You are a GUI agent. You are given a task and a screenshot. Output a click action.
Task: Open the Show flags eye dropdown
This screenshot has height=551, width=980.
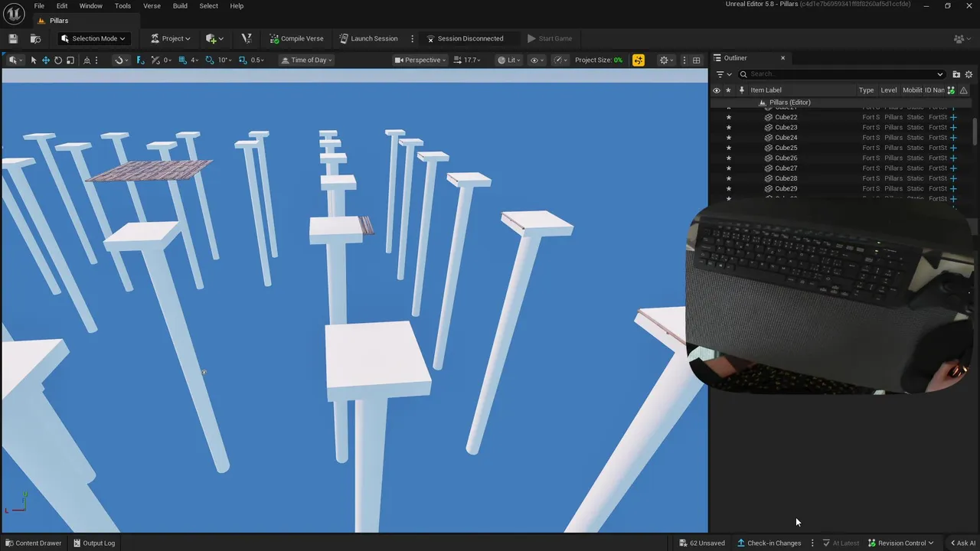click(x=537, y=60)
